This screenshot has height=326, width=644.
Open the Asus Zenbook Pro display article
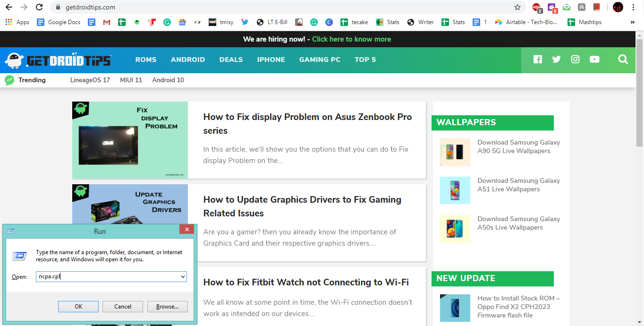coord(307,124)
